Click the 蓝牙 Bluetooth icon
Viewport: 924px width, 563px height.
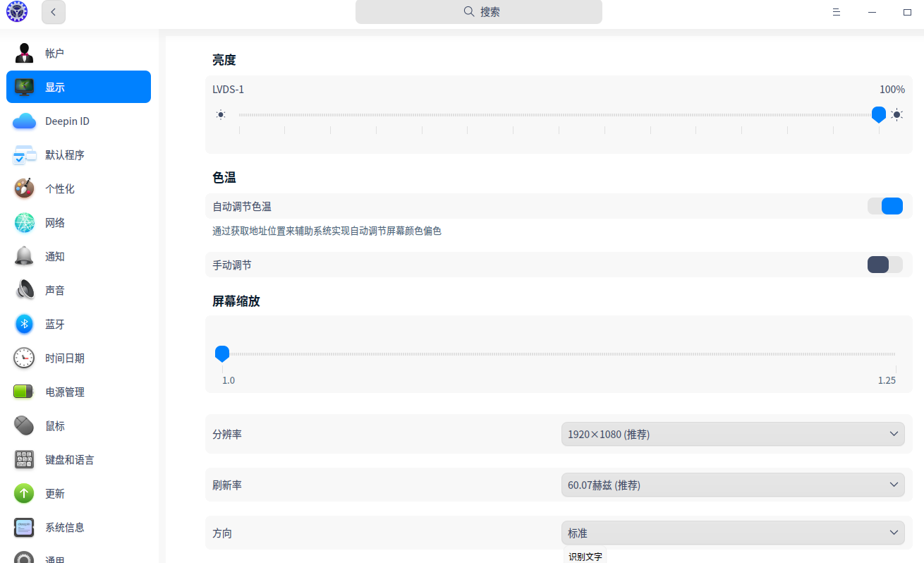click(24, 325)
